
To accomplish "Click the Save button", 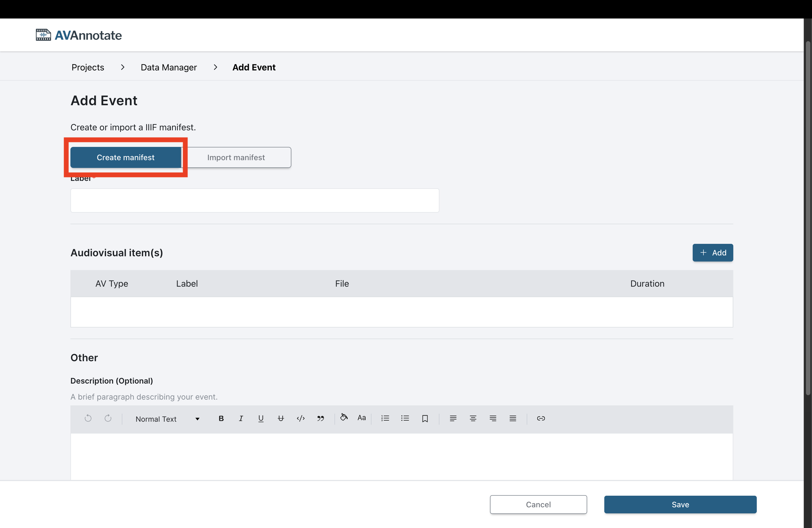I will [680, 505].
